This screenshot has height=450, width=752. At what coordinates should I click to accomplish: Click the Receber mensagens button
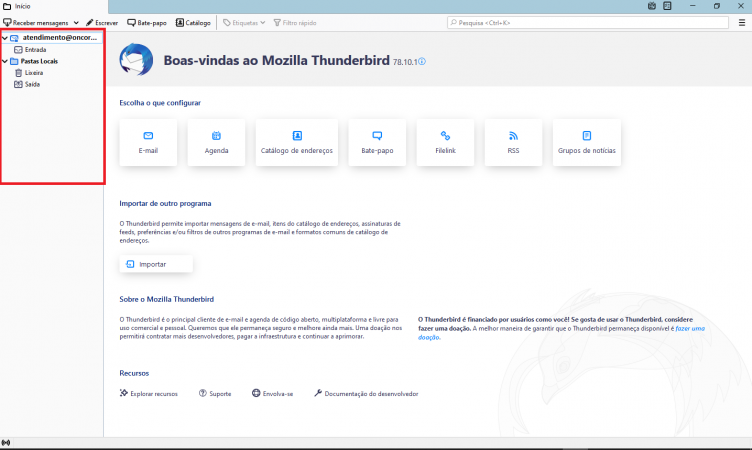[x=36, y=23]
